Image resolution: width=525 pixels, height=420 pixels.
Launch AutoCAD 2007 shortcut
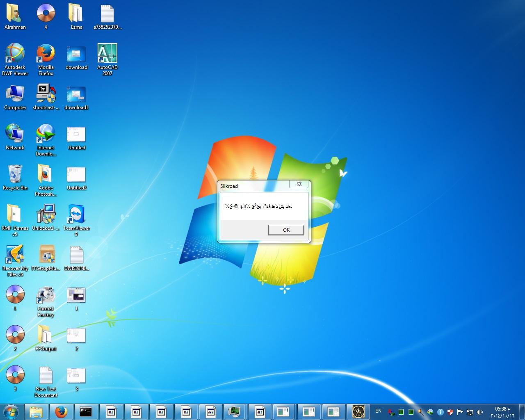107,60
